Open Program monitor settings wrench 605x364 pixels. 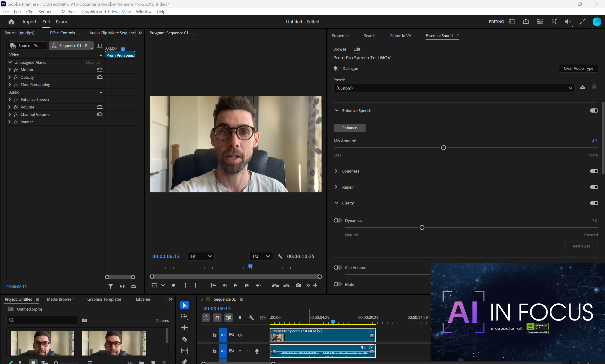tap(280, 256)
